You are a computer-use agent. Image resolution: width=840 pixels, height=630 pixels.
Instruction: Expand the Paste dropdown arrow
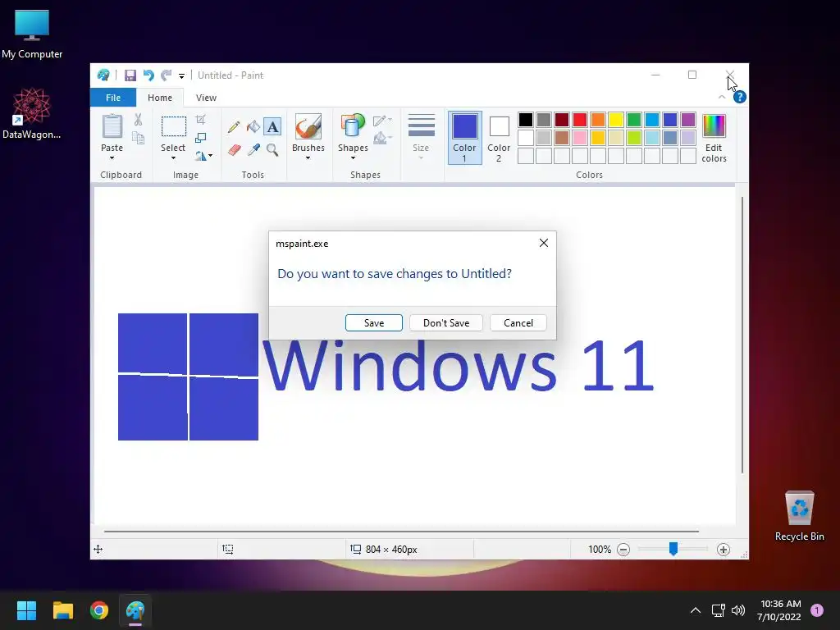(112, 158)
